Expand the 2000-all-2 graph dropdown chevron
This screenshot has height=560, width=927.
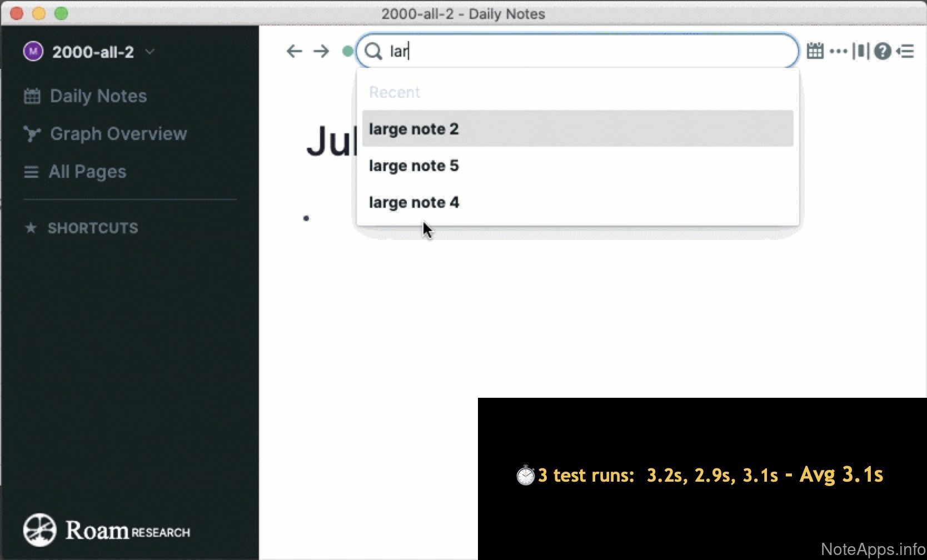coord(149,52)
